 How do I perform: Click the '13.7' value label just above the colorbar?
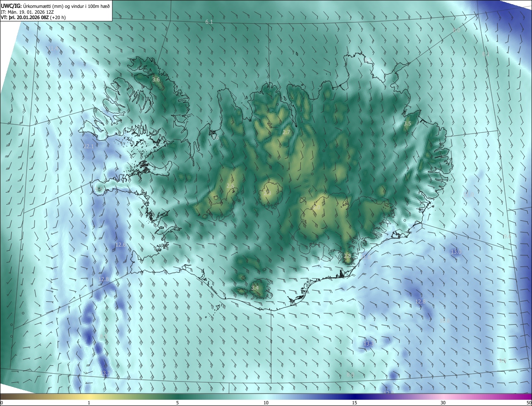[x=105, y=373]
